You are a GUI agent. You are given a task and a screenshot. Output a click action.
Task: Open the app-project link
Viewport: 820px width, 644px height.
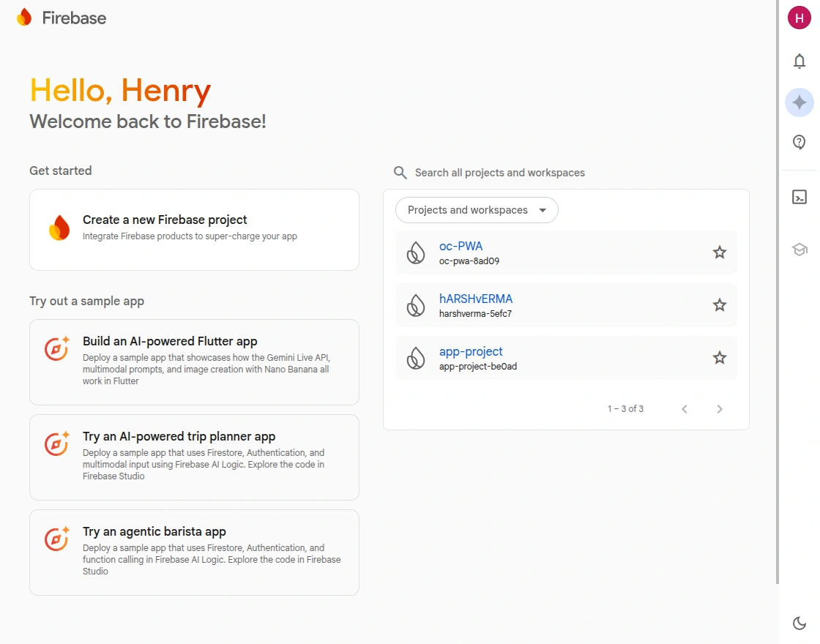coord(471,352)
